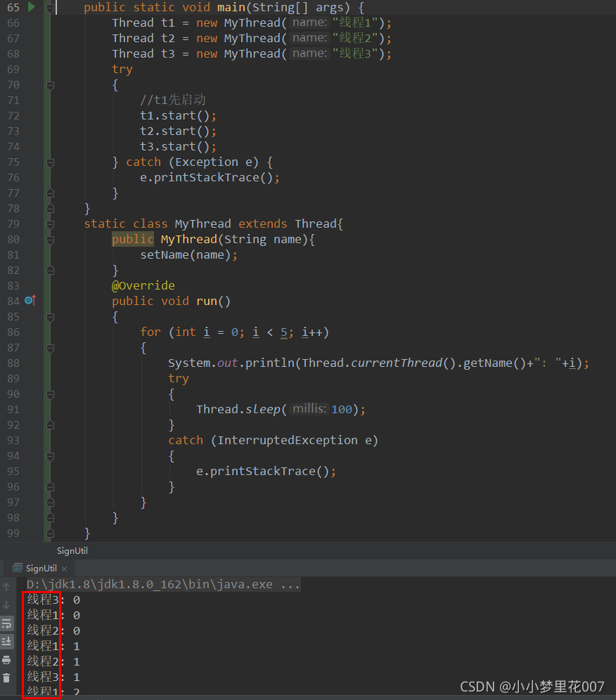Click 'e.printStackTrace();' at line 95
The image size is (616, 700).
coord(267,472)
